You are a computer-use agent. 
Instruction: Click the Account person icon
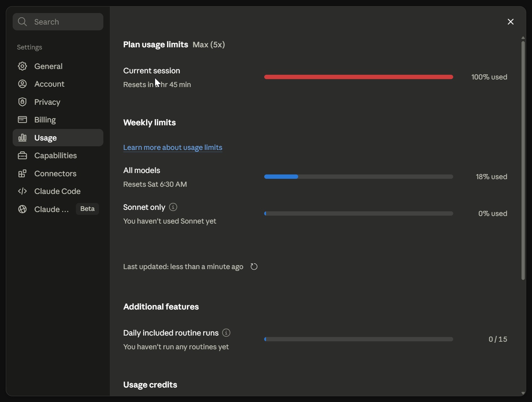point(22,84)
